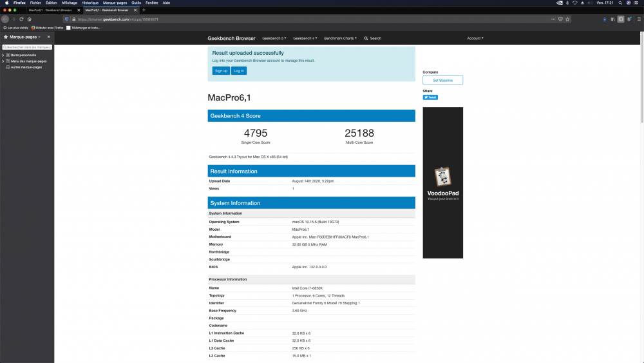Open the Les plus visités bookmark
Viewport: 644px width, 363px height.
pyautogui.click(x=15, y=28)
